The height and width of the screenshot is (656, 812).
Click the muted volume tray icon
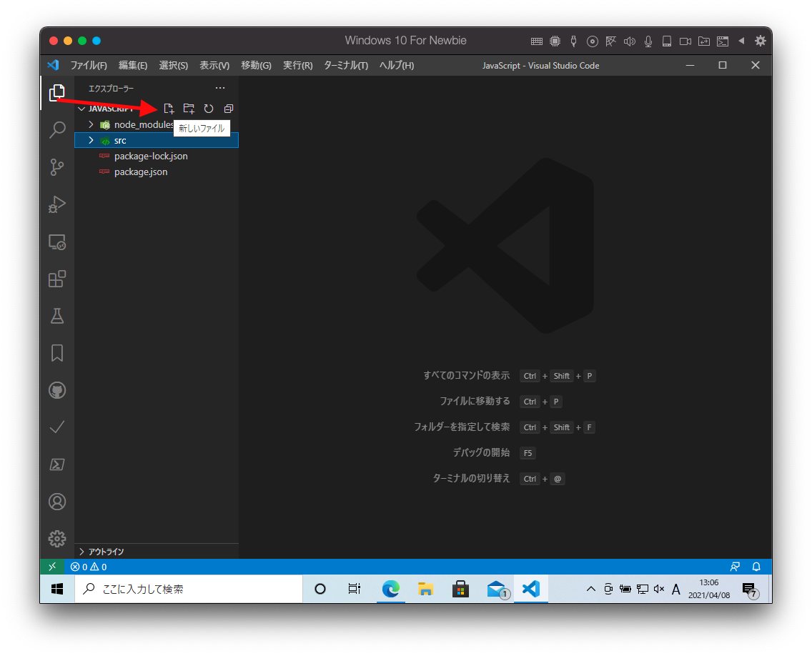coord(659,590)
